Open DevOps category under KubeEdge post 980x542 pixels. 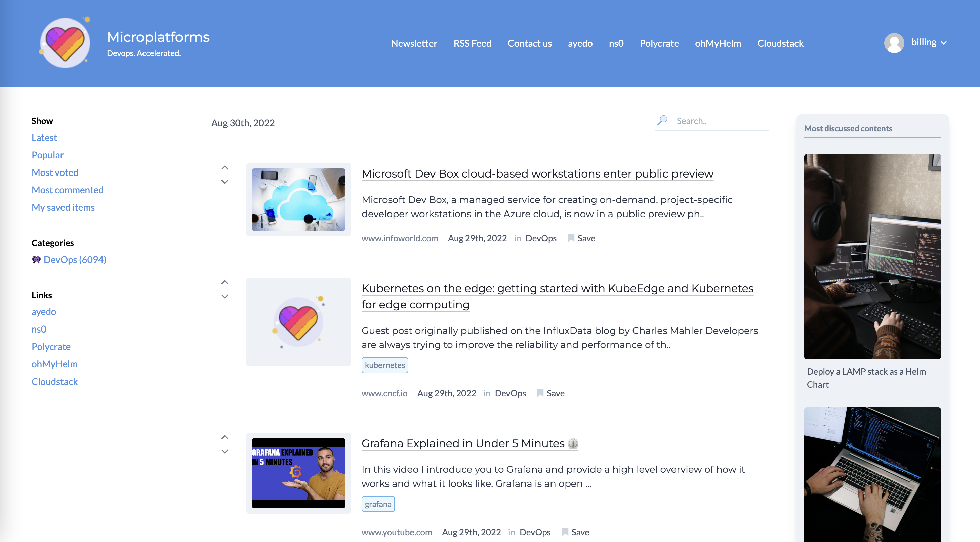(x=510, y=393)
